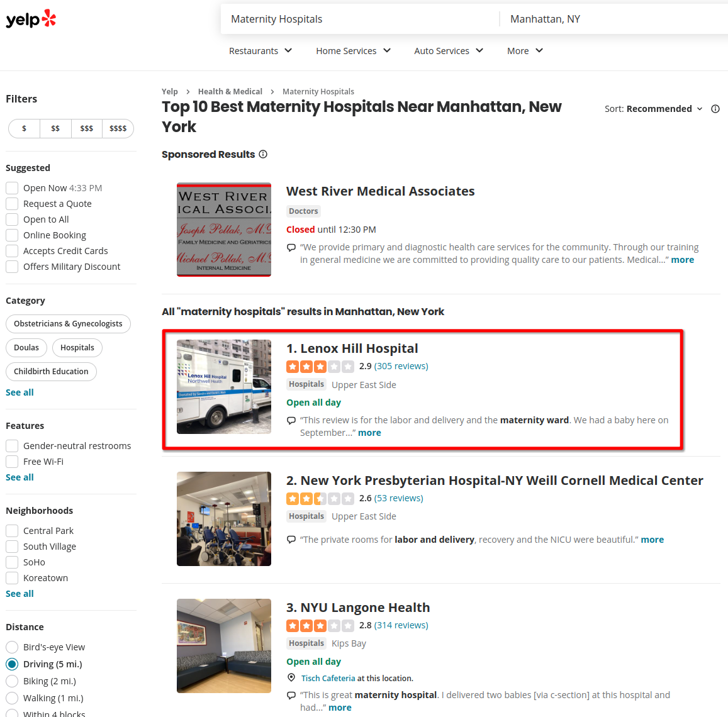Image resolution: width=728 pixels, height=717 pixels.
Task: Check Online Booking filter
Action: click(12, 235)
